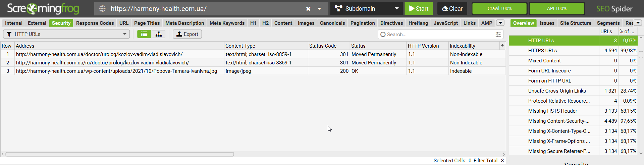Switch to the AMP tab
Screen dimensions: 644x165
point(487,23)
